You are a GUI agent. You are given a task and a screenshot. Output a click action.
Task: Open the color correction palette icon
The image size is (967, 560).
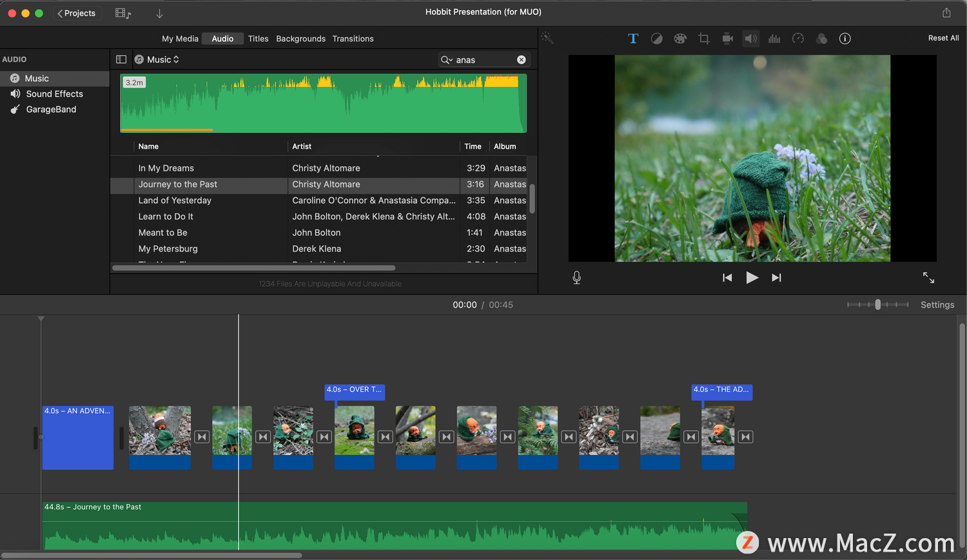tap(680, 39)
